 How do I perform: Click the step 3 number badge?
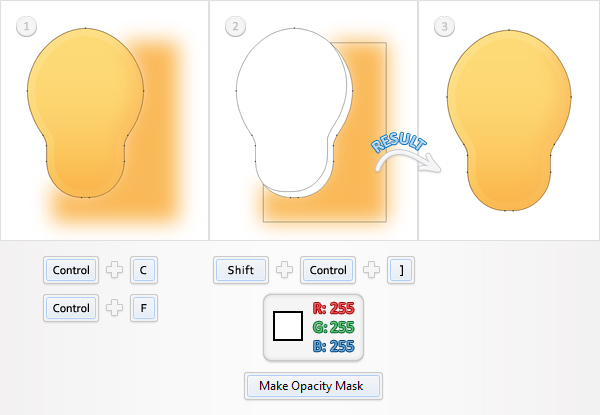pyautogui.click(x=444, y=26)
